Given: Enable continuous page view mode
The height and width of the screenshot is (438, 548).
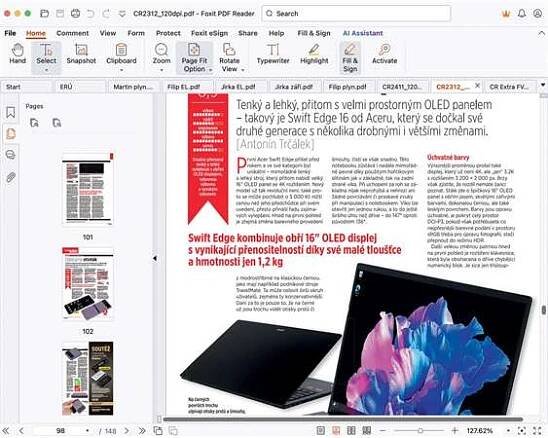Looking at the screenshot, I should 336,431.
